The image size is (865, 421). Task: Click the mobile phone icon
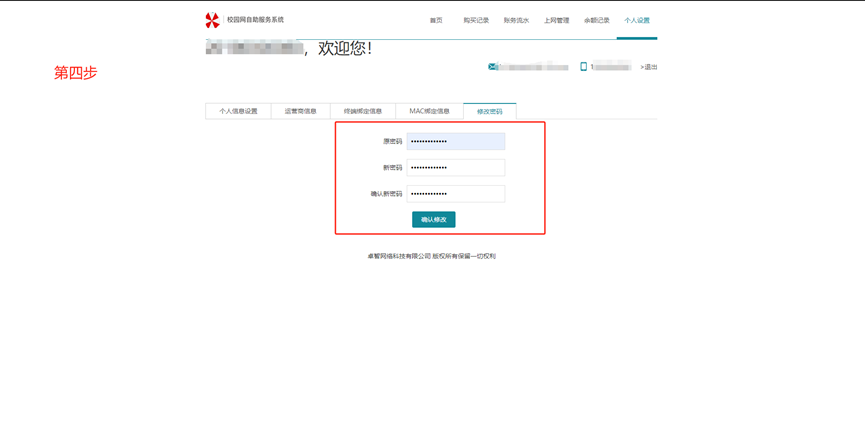coord(584,67)
